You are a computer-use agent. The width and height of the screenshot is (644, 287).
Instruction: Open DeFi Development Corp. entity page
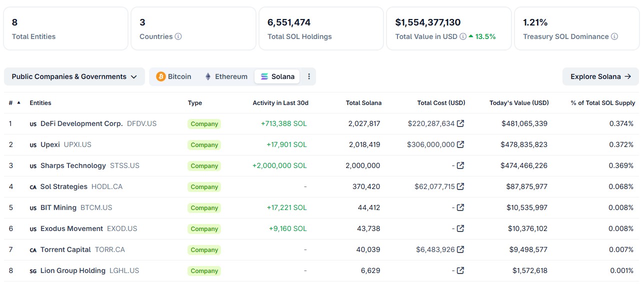[81, 123]
